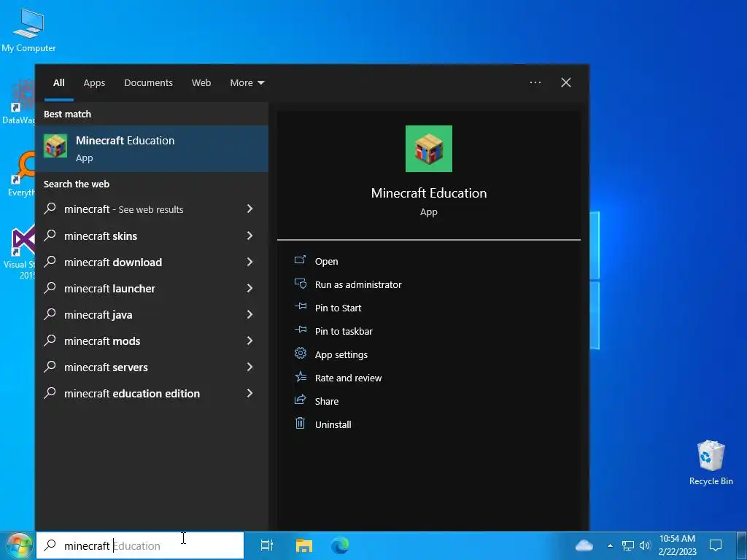Switch to the Web search tab
747x560 pixels.
click(x=201, y=83)
